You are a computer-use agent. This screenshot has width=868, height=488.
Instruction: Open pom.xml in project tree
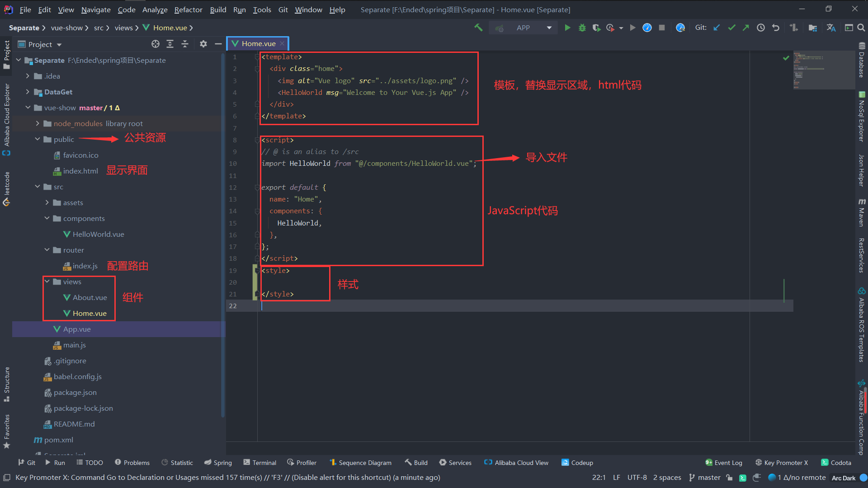click(58, 440)
